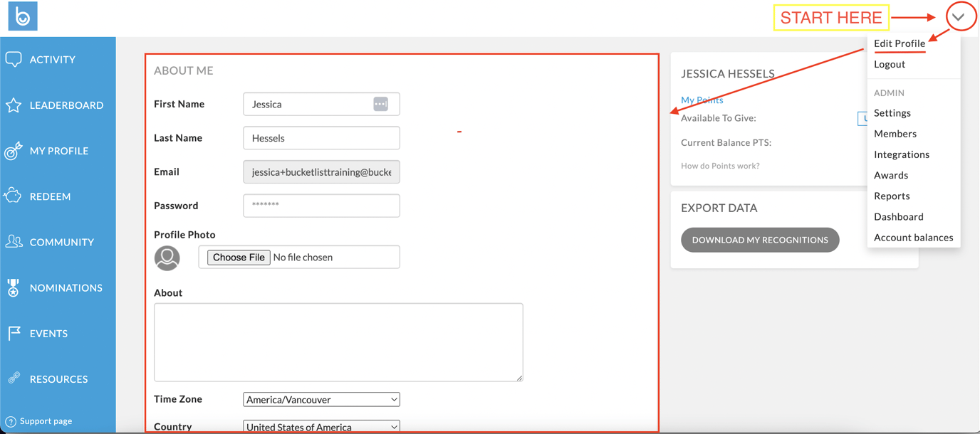The height and width of the screenshot is (434, 980).
Task: Choose Logout in the user menu
Action: [x=890, y=64]
